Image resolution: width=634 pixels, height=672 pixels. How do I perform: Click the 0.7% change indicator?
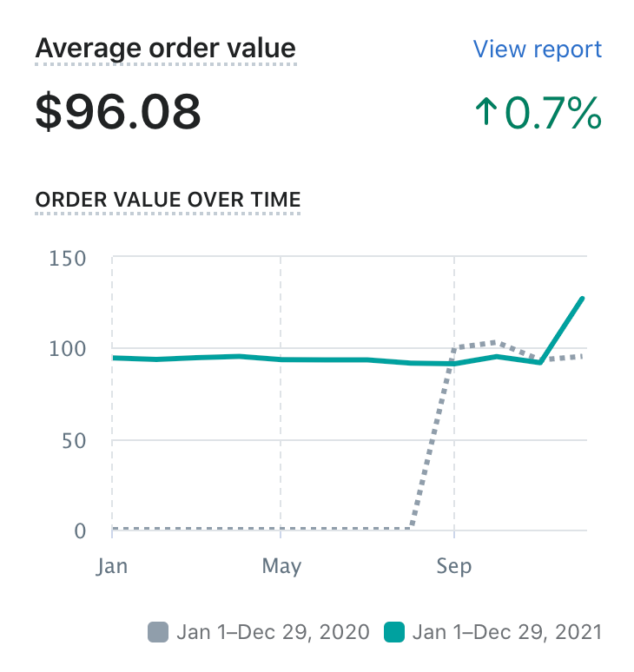(x=552, y=113)
